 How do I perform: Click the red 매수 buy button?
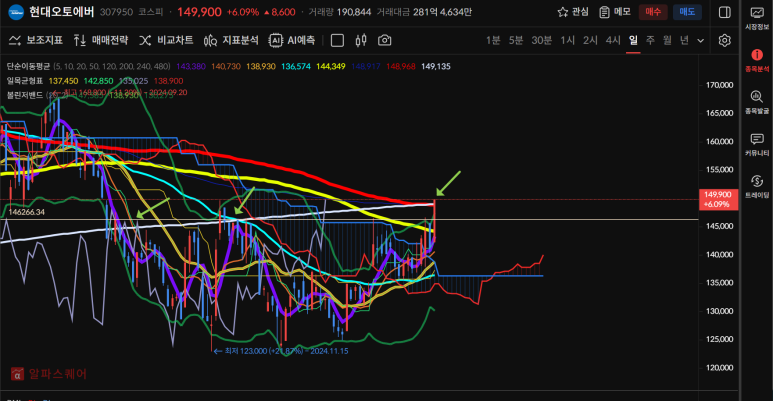point(653,12)
